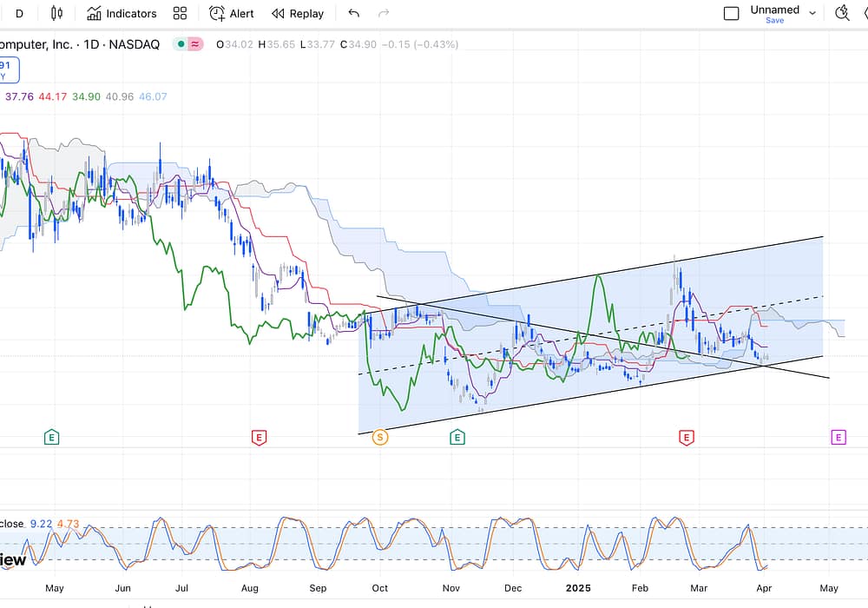Change the D timeframe interval
Screen dimensions: 868x608
(x=19, y=13)
